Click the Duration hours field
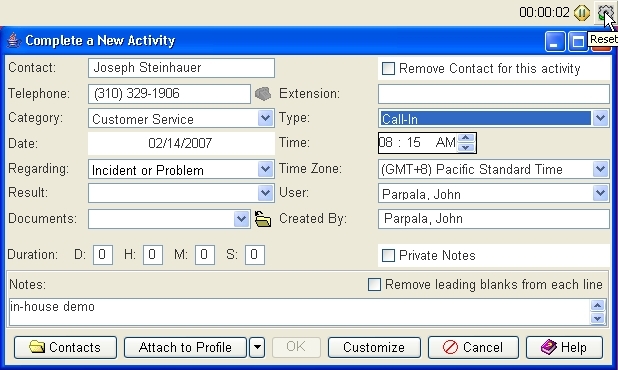618x370 pixels. click(153, 255)
